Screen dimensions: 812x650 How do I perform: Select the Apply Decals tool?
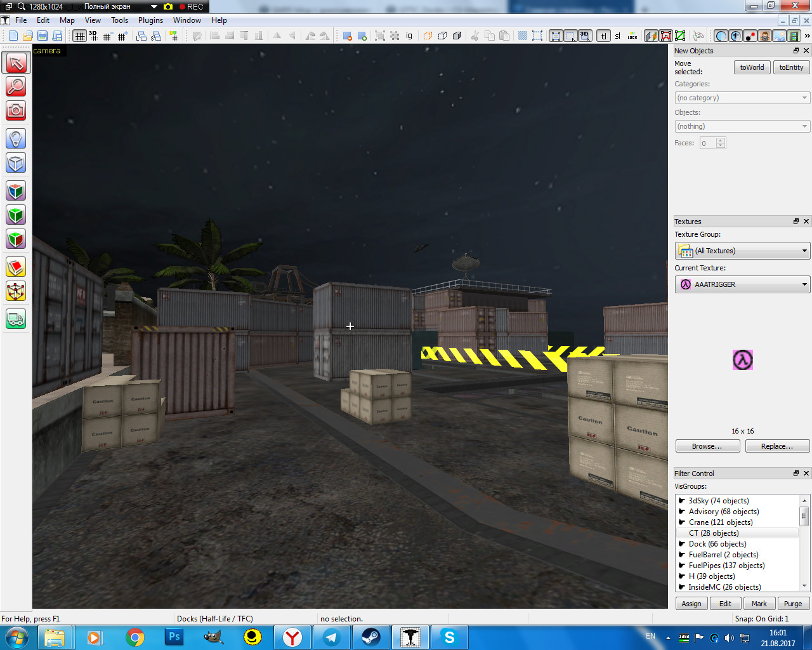16,239
